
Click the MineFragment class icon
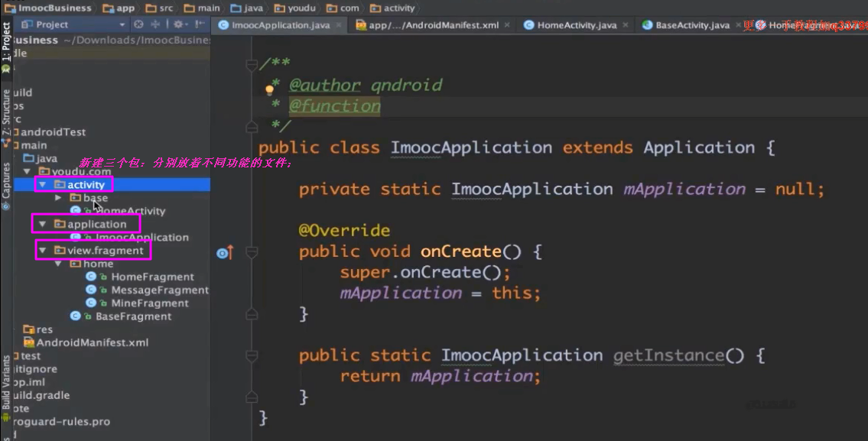pos(91,303)
